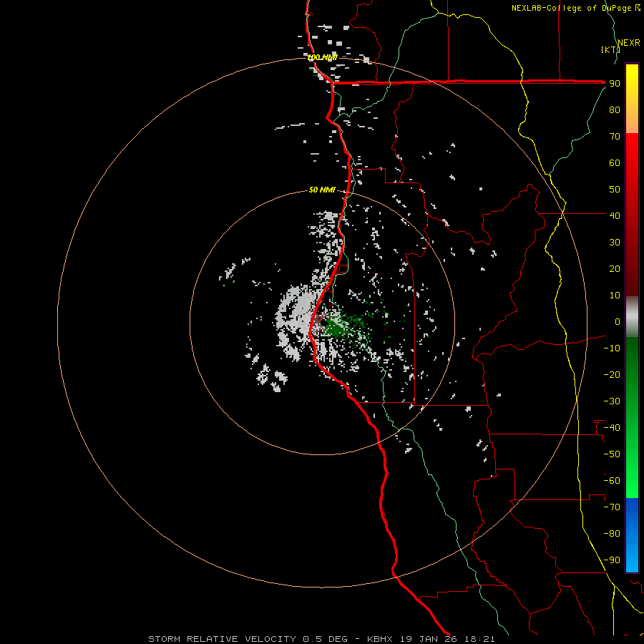Click the positive 50 scale value
The width and height of the screenshot is (644, 644).
click(x=615, y=190)
